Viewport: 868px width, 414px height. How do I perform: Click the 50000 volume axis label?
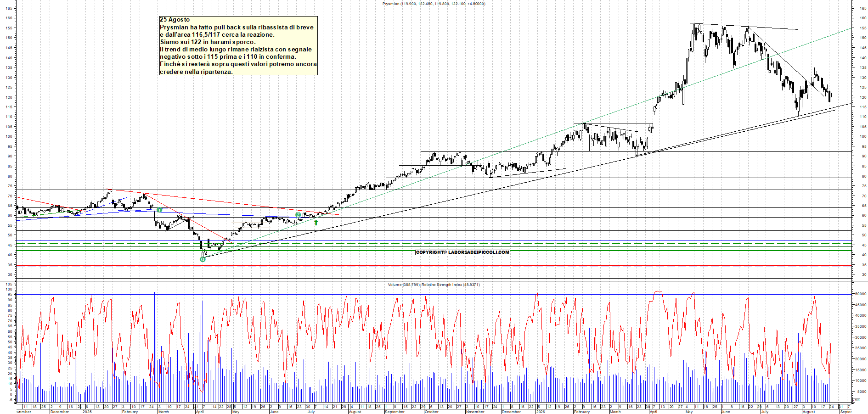(x=860, y=294)
